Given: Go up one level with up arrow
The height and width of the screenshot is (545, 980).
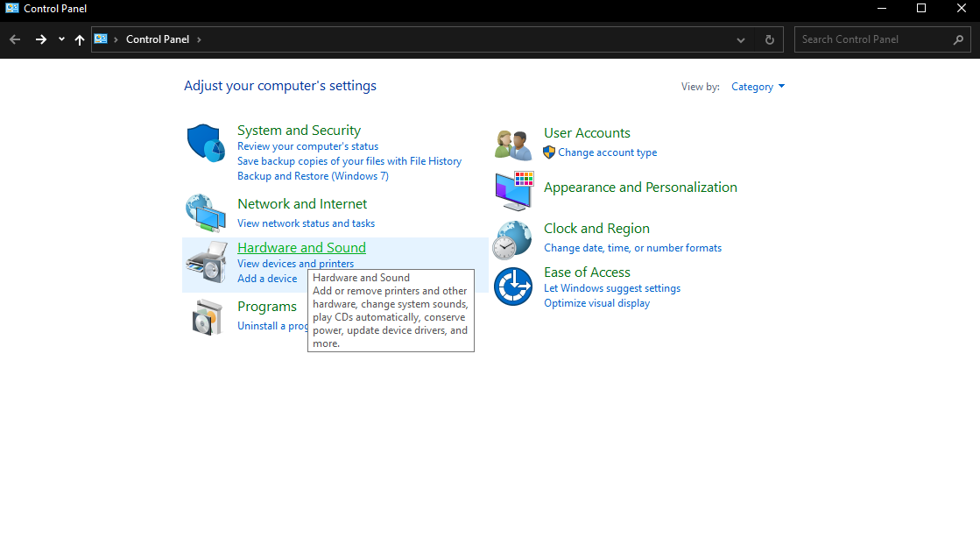Looking at the screenshot, I should point(80,39).
